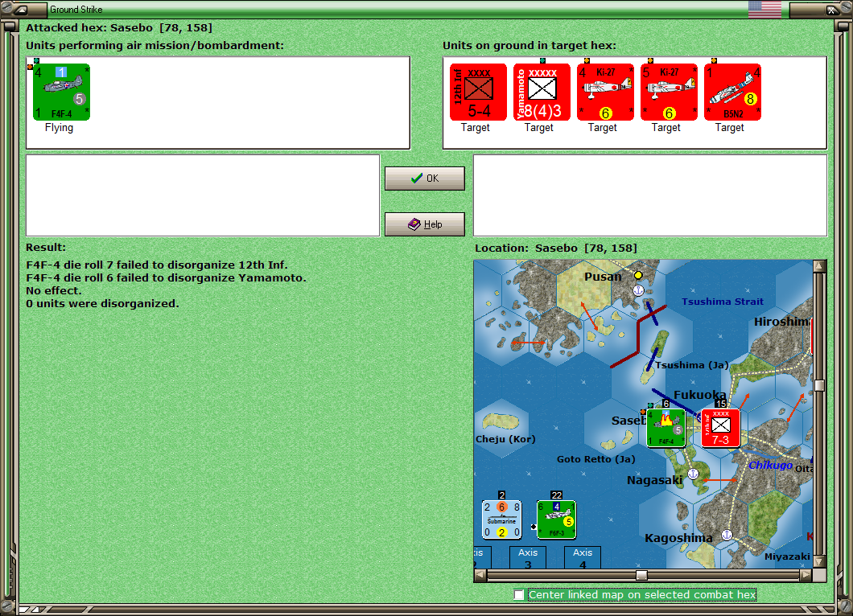The height and width of the screenshot is (616, 853).
Task: Click the Cheju (Kor) island label
Action: point(505,439)
